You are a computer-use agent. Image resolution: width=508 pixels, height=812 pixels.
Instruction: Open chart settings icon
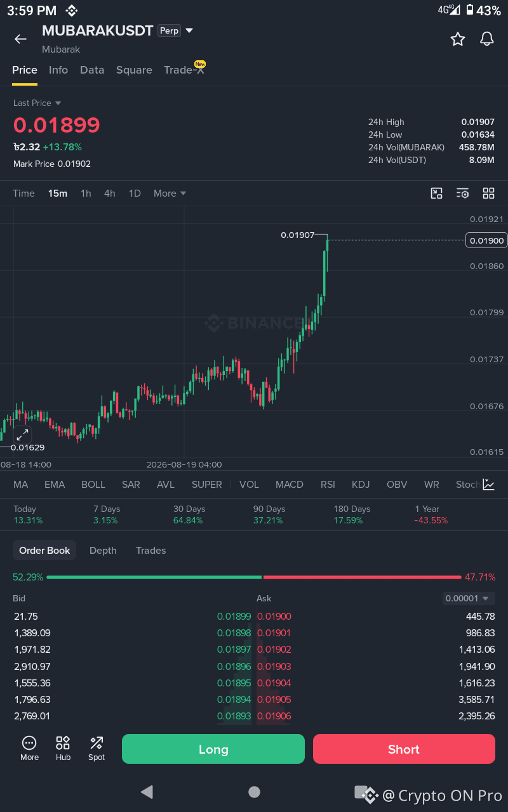click(463, 193)
